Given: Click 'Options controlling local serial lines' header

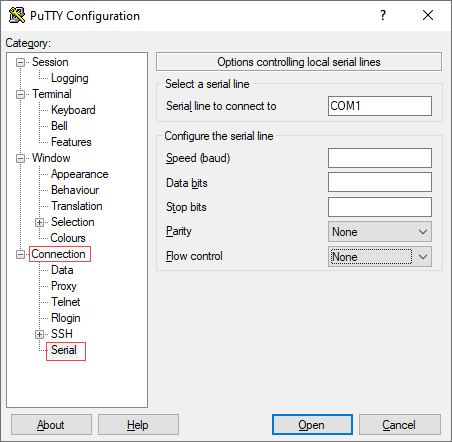Looking at the screenshot, I should (299, 62).
